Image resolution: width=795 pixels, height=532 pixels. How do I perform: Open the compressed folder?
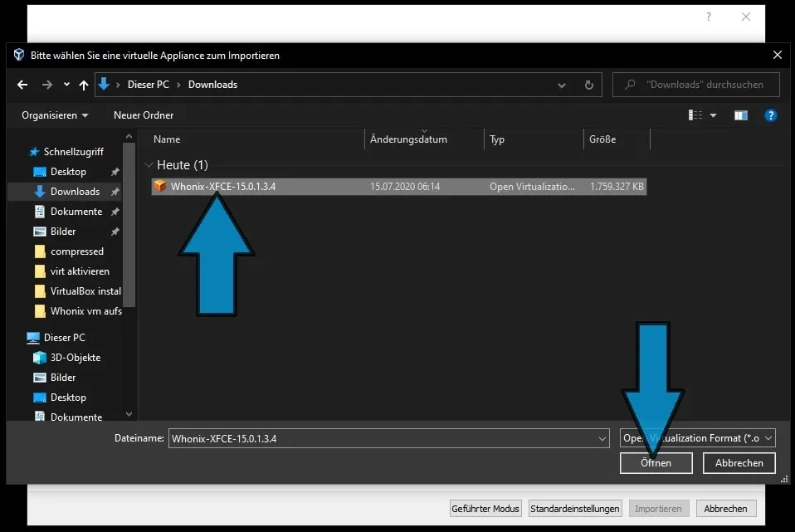(76, 251)
